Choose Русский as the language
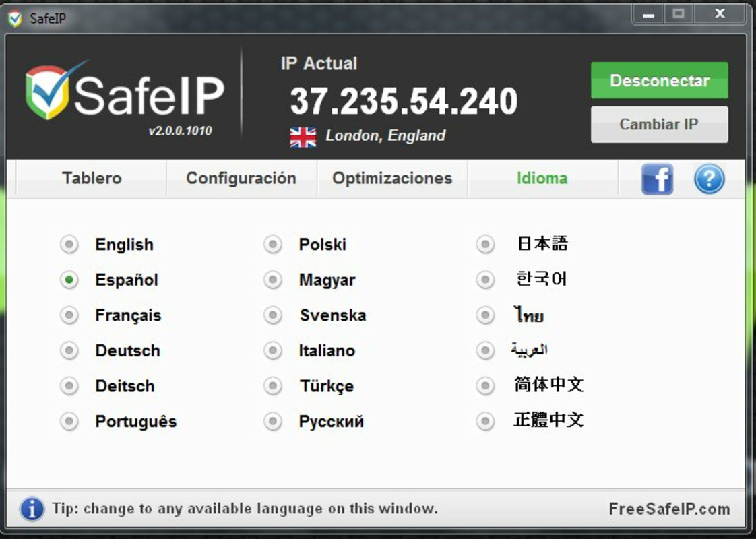 273,421
